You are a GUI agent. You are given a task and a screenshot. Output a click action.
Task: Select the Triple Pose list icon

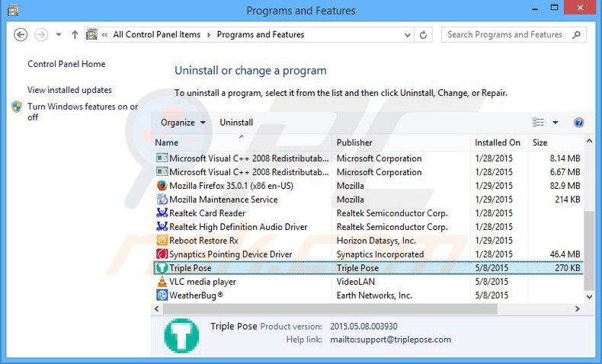pyautogui.click(x=162, y=268)
